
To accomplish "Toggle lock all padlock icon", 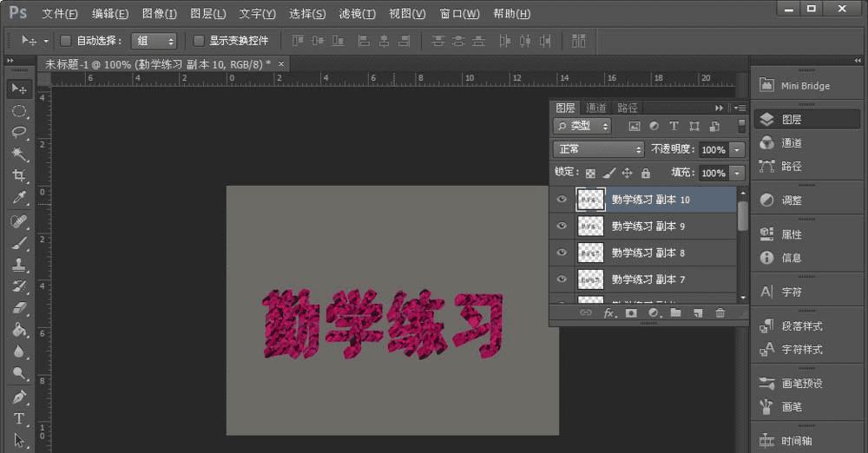I will (646, 174).
